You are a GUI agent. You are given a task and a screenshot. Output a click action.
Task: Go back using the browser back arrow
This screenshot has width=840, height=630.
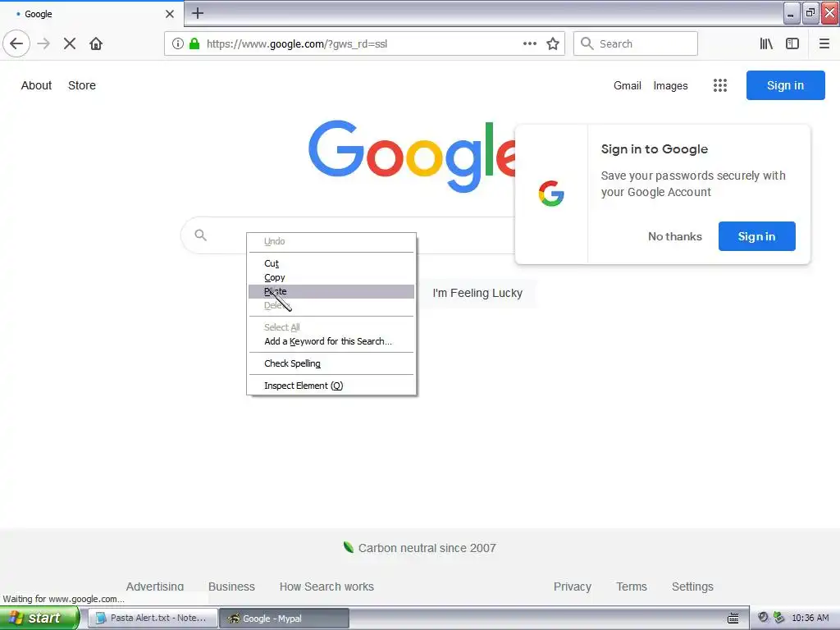16,43
